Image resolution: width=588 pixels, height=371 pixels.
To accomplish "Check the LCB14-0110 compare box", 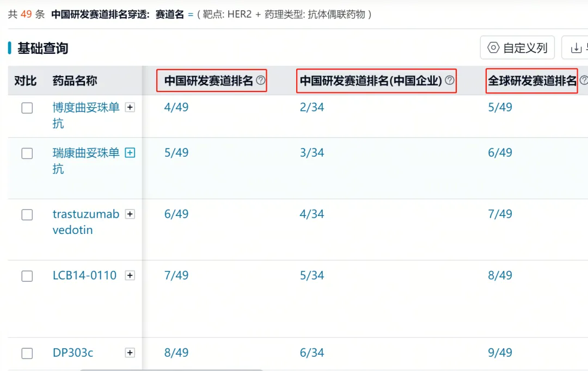I will [27, 276].
